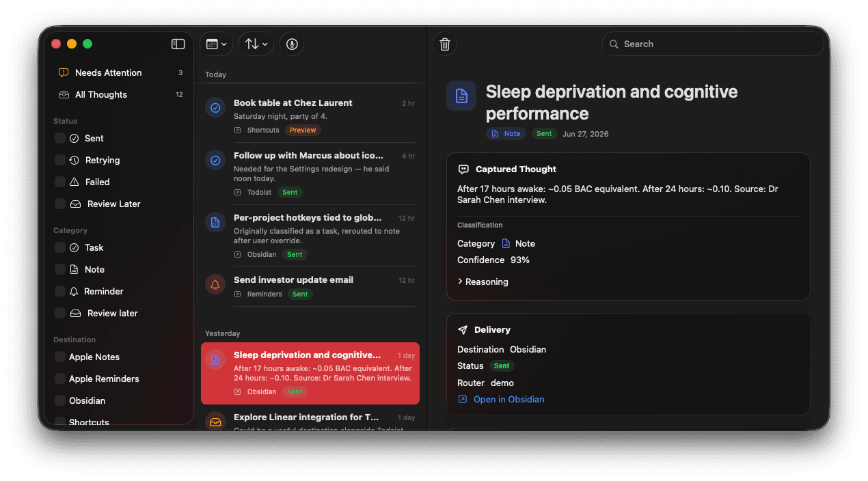The height and width of the screenshot is (481, 868).
Task: Click Explore Linear integration thought title
Action: pos(306,417)
